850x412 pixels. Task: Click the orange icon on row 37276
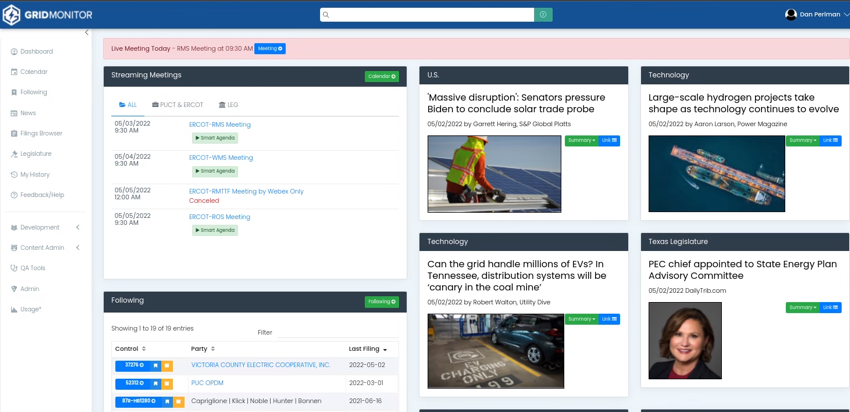pos(167,366)
